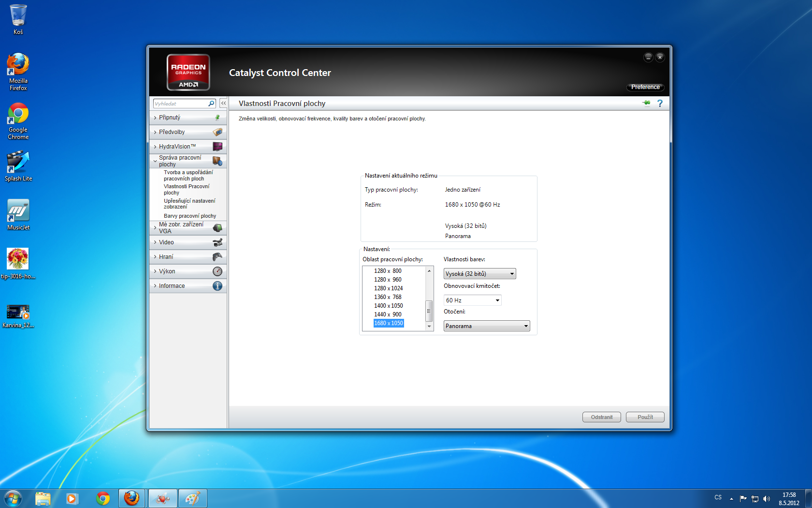Image resolution: width=812 pixels, height=508 pixels.
Task: Click the Video camera icon
Action: (x=217, y=242)
